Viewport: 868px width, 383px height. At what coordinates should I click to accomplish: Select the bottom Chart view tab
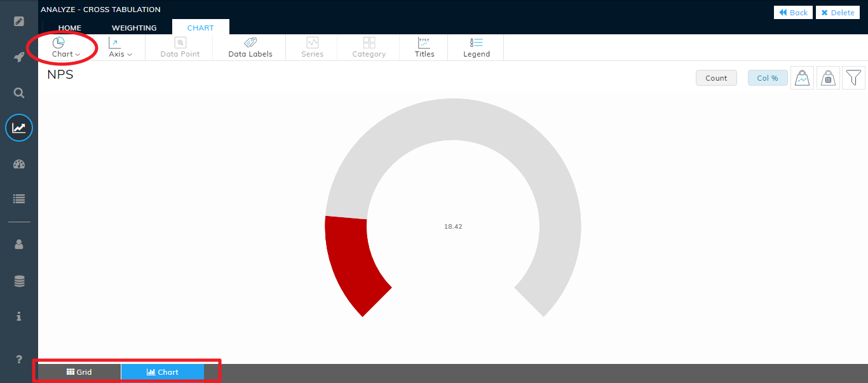click(x=163, y=372)
